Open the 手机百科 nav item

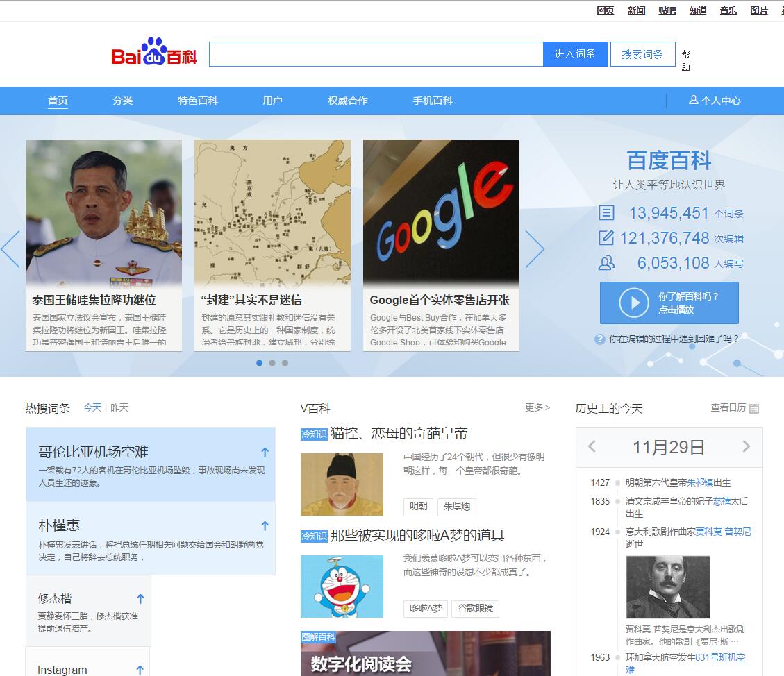[433, 101]
